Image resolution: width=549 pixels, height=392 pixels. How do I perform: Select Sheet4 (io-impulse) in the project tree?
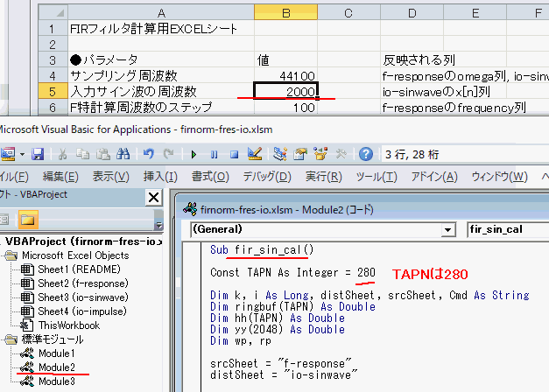82,311
